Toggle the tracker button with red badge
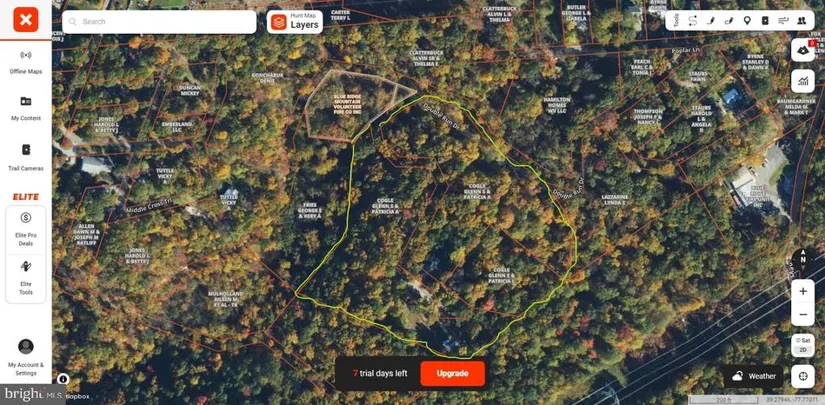The width and height of the screenshot is (825, 405). coord(803,49)
